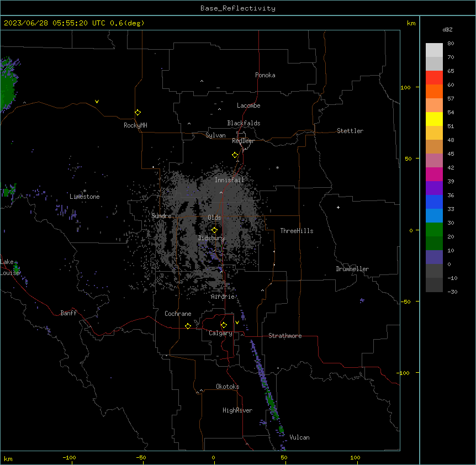Click the yellow marker west of Calgary near Cochrane
Screen dimensions: 476x465
(188, 326)
